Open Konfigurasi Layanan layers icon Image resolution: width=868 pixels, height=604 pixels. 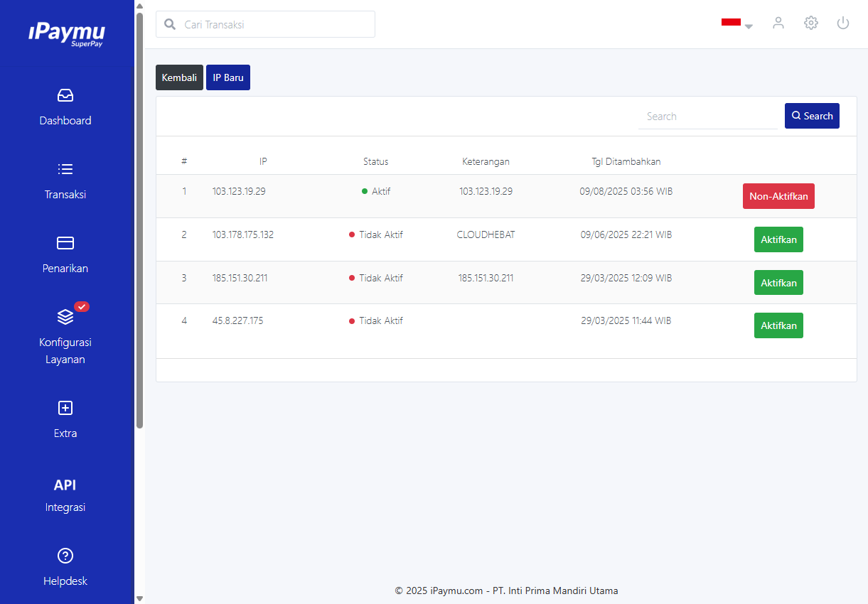(x=65, y=317)
